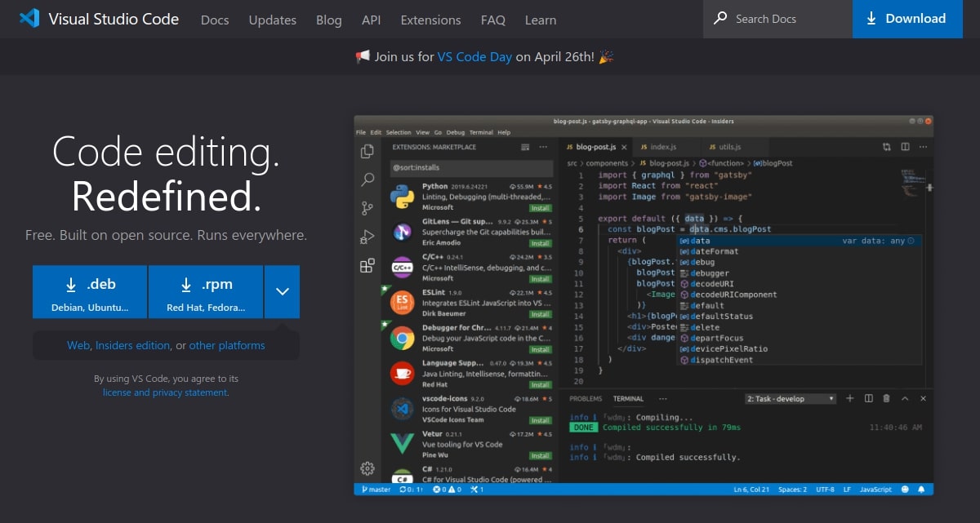Screen dimensions: 980x523
Task: Click the maximize panel chevron in terminal
Action: click(x=904, y=398)
